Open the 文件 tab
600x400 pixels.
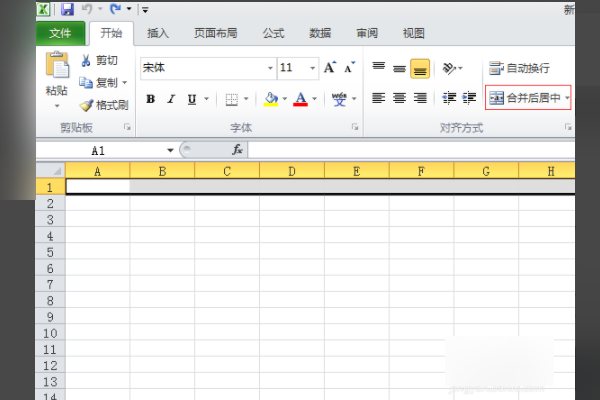(60, 33)
